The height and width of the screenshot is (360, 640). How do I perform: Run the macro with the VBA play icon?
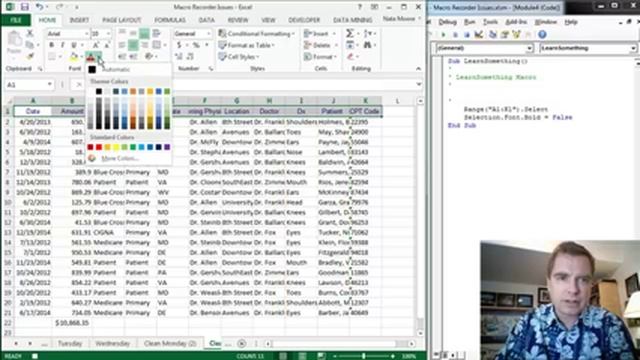(443, 35)
